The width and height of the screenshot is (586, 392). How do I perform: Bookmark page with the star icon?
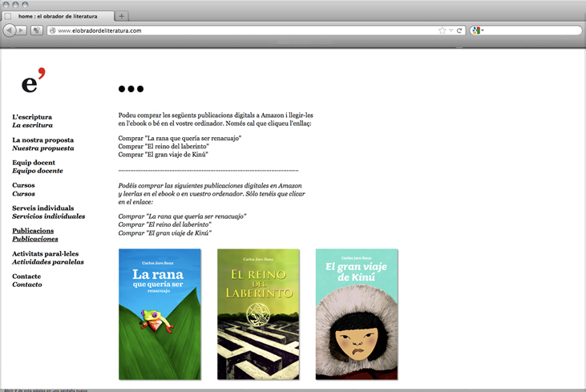click(443, 30)
